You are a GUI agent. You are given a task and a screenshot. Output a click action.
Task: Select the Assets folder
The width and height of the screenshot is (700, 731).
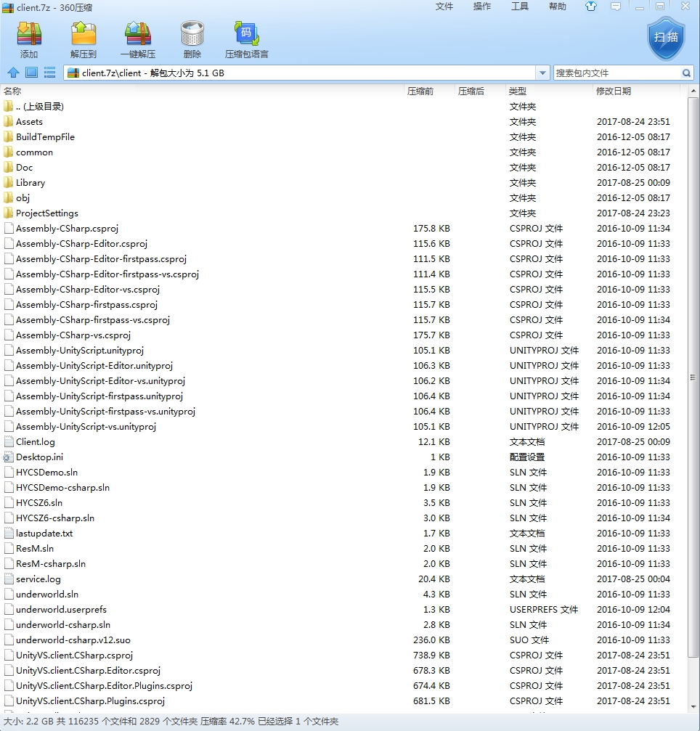[x=29, y=122]
